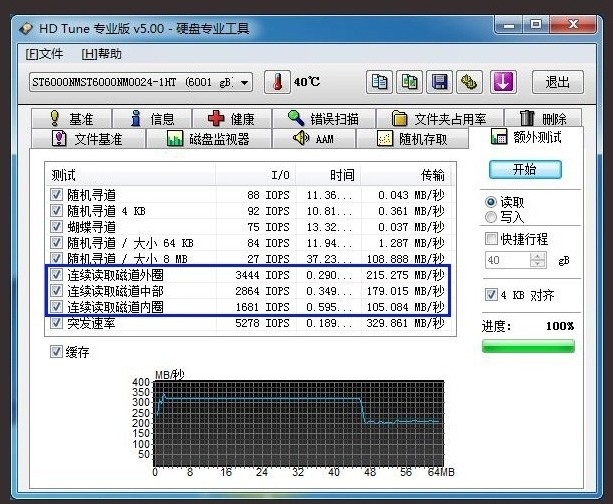Click the HD Tune app icon in the title bar
Screen dimensions: 613x504
tap(26, 29)
